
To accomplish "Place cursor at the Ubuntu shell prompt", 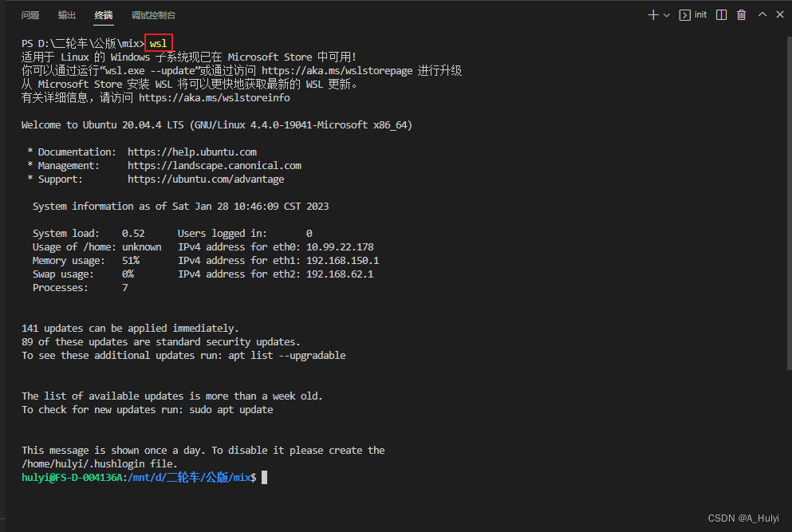I will tap(264, 477).
